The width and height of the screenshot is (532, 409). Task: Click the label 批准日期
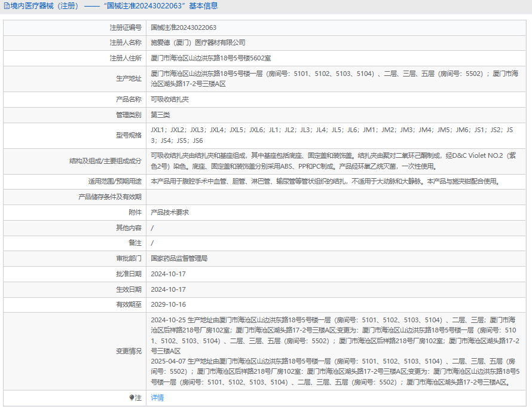tap(129, 274)
